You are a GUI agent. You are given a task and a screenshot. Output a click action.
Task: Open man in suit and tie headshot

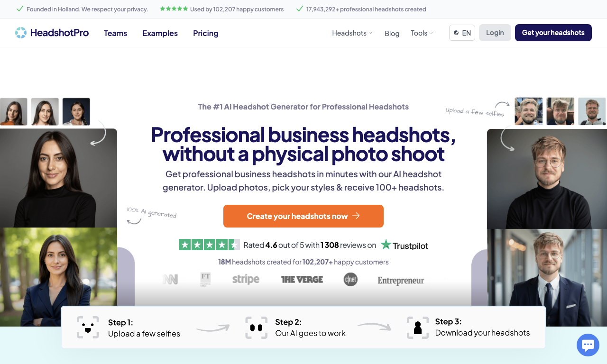pos(547,278)
